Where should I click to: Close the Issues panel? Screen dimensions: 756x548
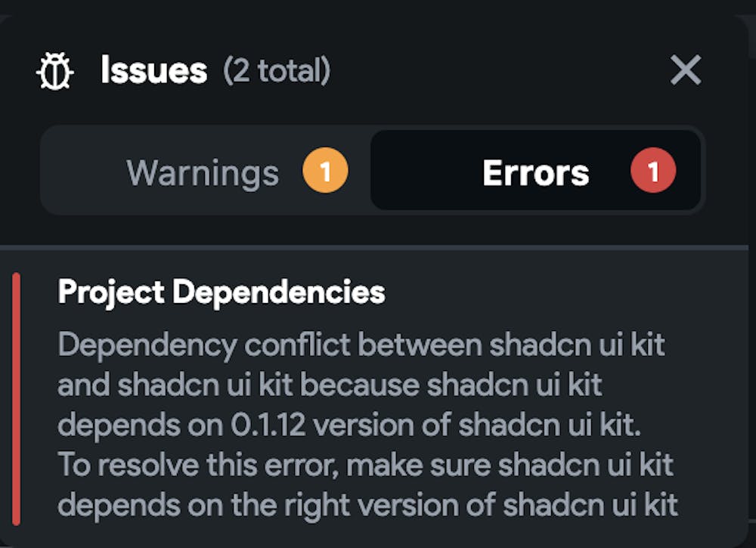click(x=686, y=71)
